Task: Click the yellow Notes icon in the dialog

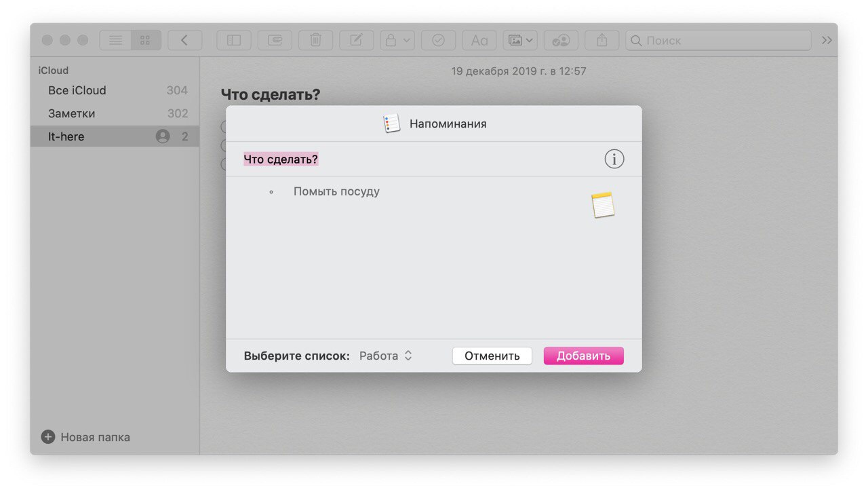Action: [x=603, y=204]
